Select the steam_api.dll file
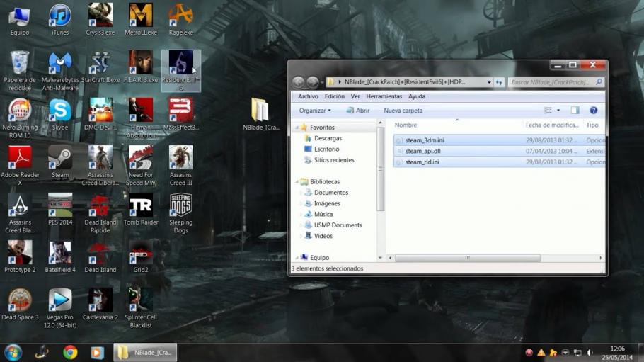 click(x=500, y=151)
